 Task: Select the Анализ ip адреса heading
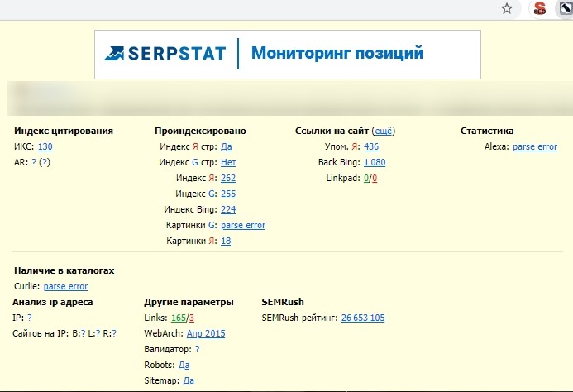(53, 302)
